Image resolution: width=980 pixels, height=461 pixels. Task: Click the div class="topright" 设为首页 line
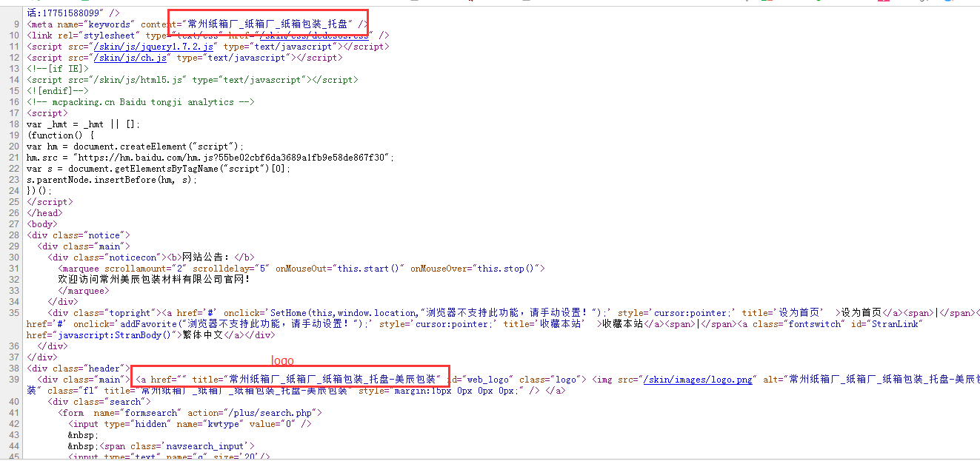pyautogui.click(x=513, y=312)
